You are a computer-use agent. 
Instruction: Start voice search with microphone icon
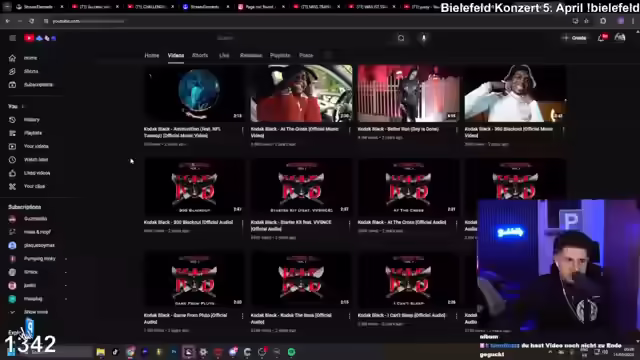pos(424,38)
